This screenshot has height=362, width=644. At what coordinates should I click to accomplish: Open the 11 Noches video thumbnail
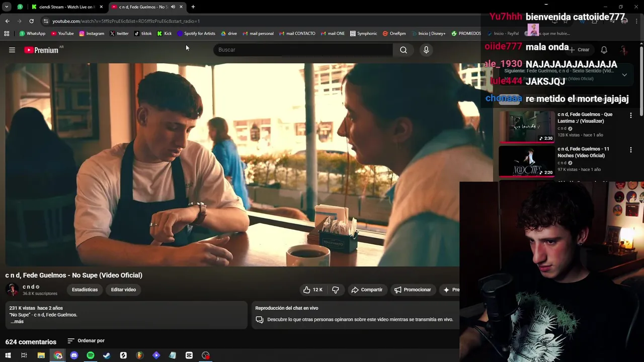pyautogui.click(x=527, y=161)
